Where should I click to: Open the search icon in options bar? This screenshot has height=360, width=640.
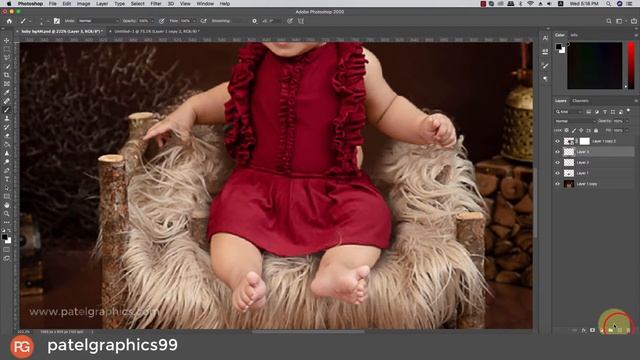tap(609, 21)
